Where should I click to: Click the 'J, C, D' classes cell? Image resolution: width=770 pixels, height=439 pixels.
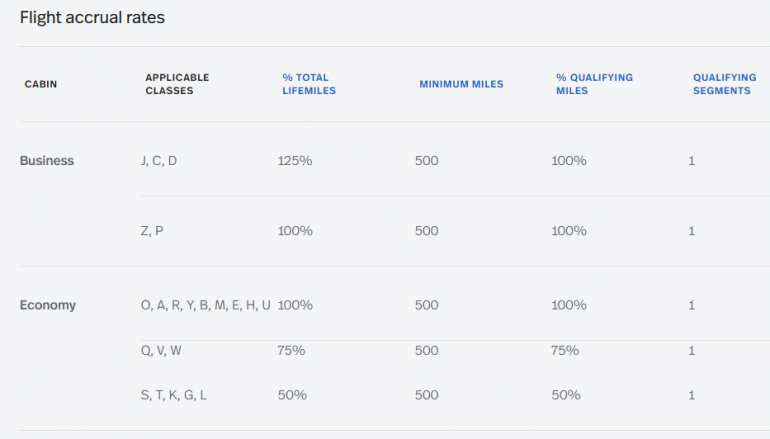159,160
